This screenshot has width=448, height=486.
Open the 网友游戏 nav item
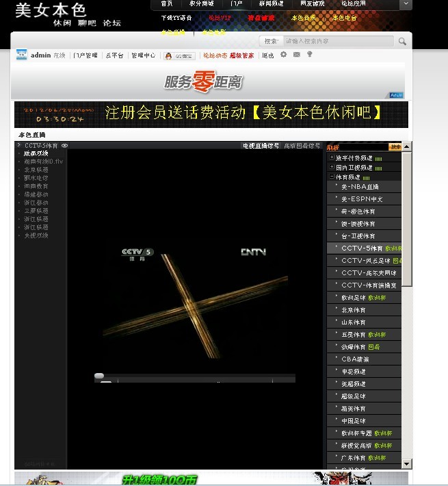click(x=312, y=3)
